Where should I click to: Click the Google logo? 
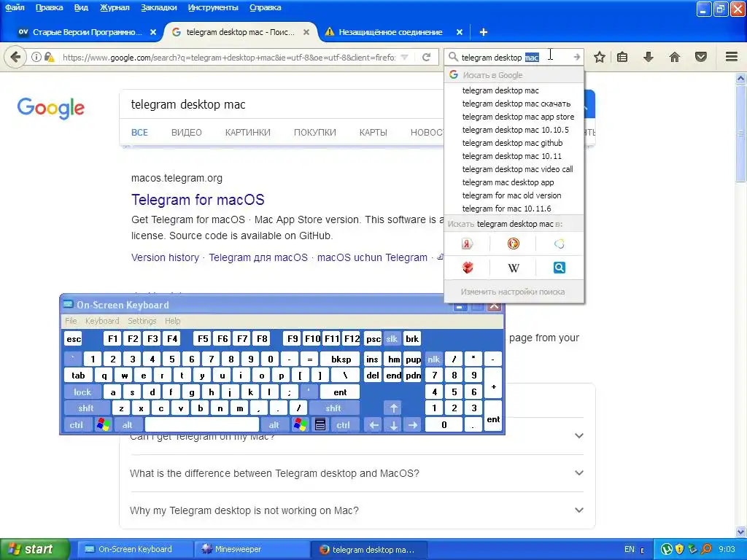point(51,108)
